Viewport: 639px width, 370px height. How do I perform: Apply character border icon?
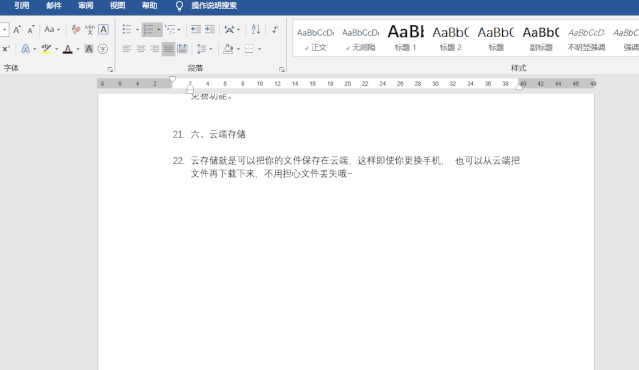click(x=103, y=29)
